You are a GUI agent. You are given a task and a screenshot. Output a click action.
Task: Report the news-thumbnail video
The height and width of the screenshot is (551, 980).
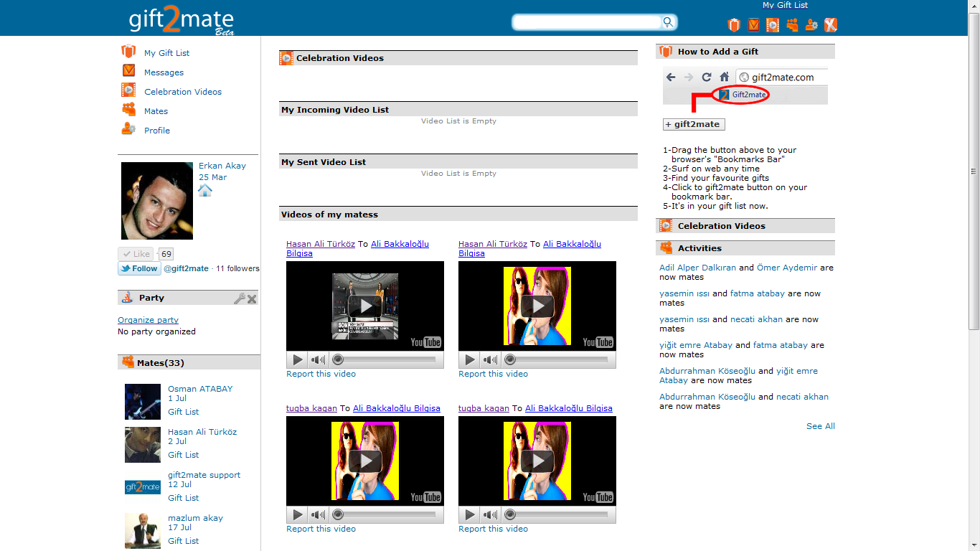(x=321, y=374)
